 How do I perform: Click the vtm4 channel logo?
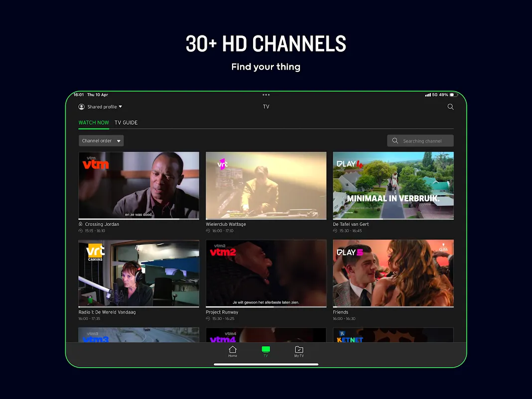[x=223, y=337]
